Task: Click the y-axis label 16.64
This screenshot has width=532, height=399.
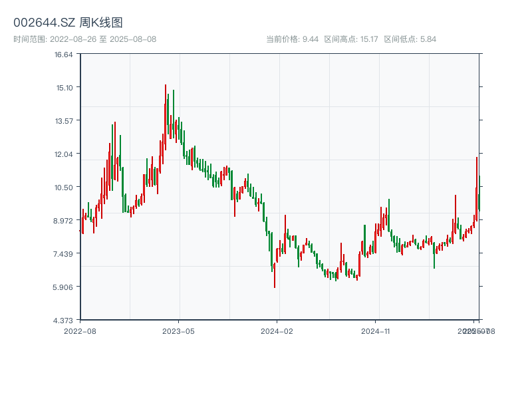Action: pos(64,55)
